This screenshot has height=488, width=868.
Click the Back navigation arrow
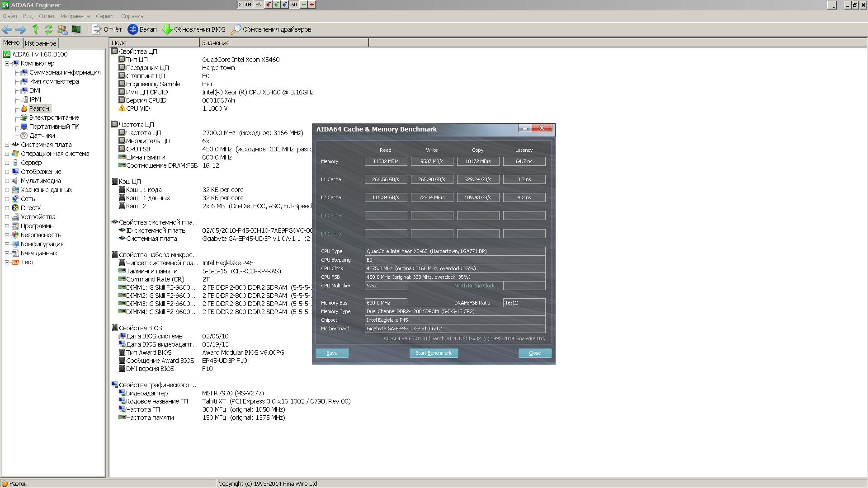(7, 30)
